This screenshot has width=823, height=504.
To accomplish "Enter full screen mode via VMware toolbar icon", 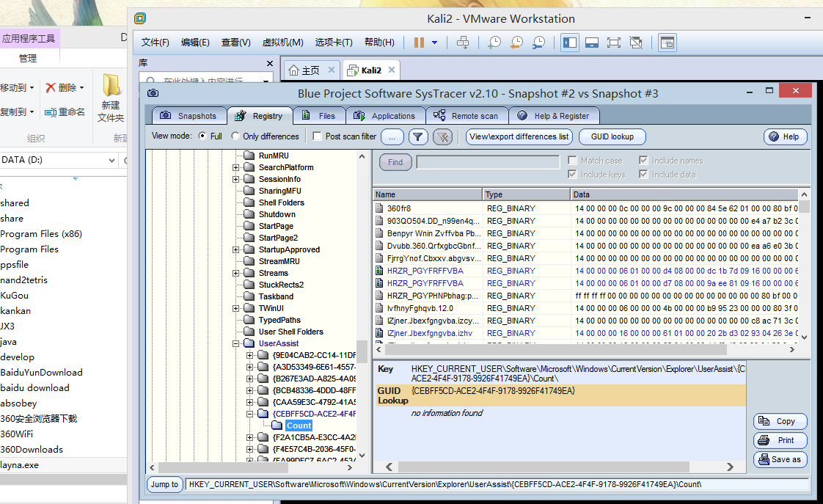I will click(x=613, y=43).
